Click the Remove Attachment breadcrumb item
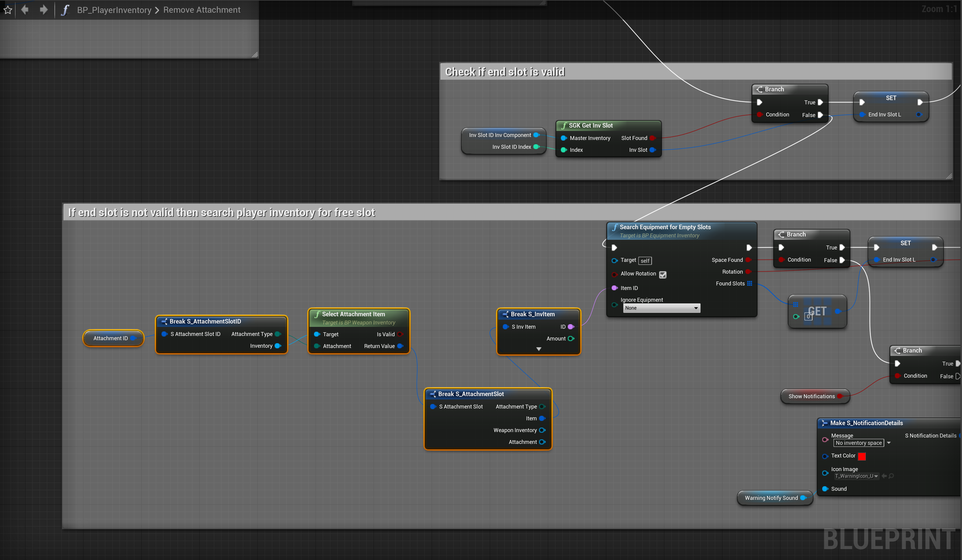The height and width of the screenshot is (560, 962). [201, 10]
